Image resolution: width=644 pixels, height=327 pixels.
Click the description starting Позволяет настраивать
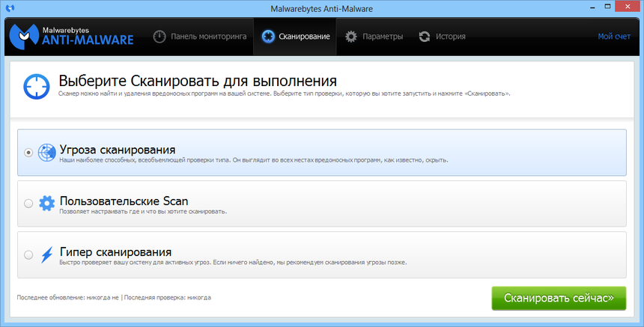pyautogui.click(x=143, y=212)
